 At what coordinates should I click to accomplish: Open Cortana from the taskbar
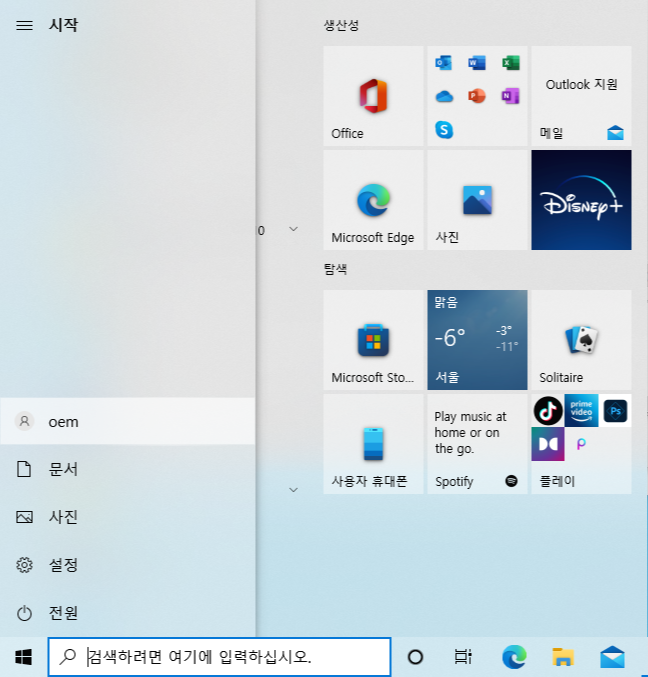click(x=415, y=657)
